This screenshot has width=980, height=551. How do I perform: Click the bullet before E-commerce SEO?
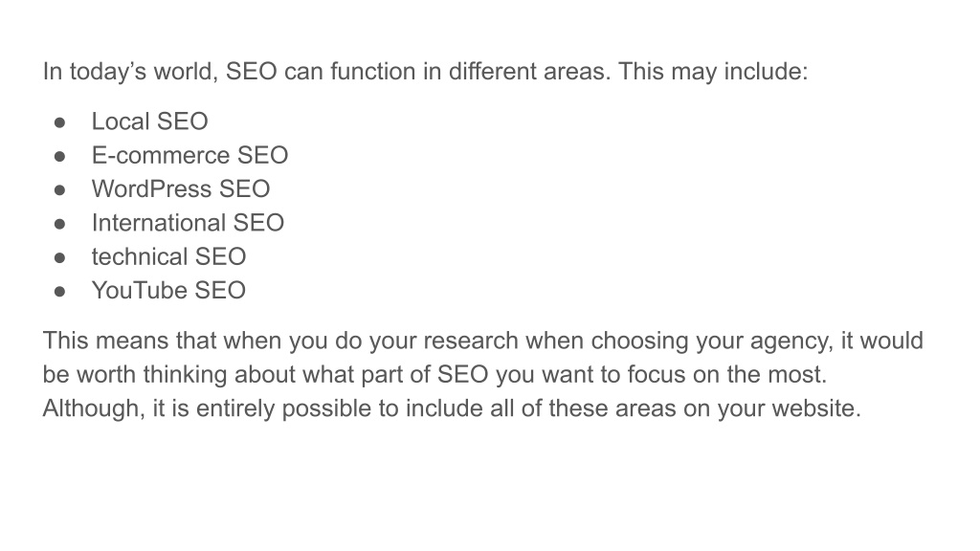point(60,156)
